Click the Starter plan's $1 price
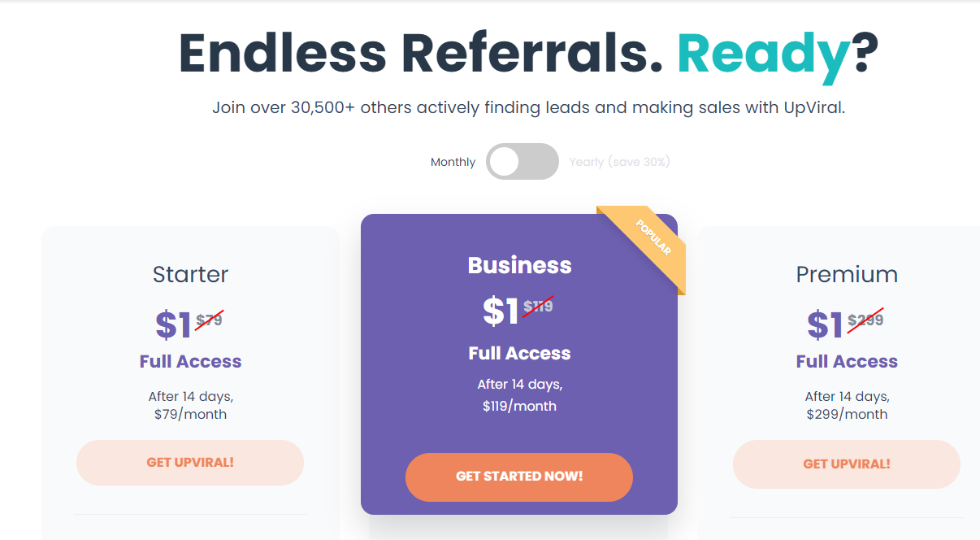The height and width of the screenshot is (540, 980). pos(173,325)
